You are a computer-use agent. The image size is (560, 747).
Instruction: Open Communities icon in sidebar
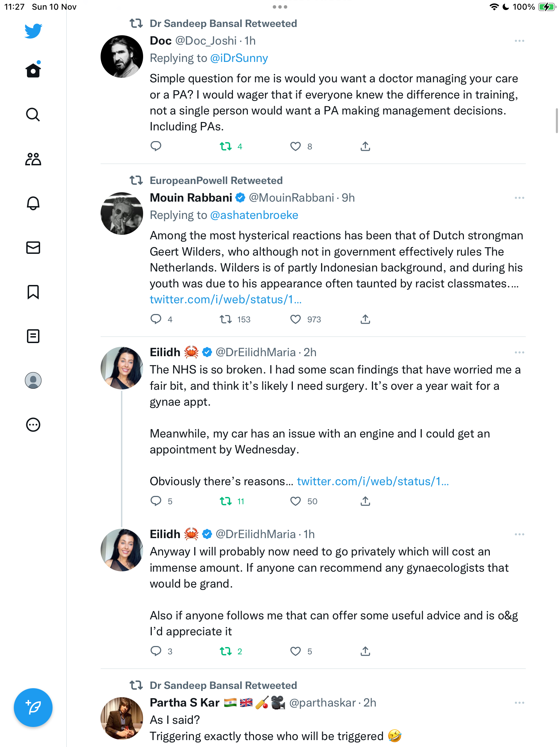[x=33, y=159]
